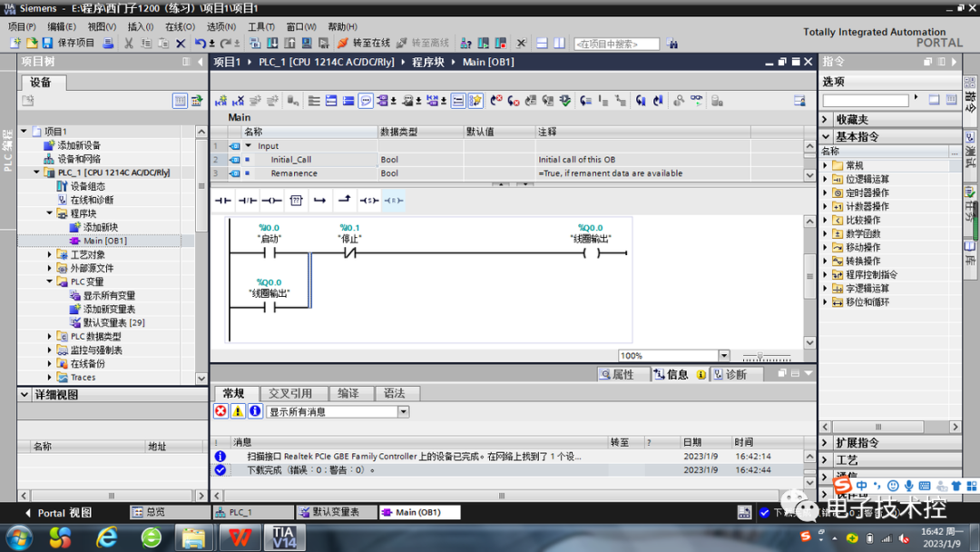Stop the CPU using toolbar icon
The height and width of the screenshot is (552, 980).
[x=501, y=44]
